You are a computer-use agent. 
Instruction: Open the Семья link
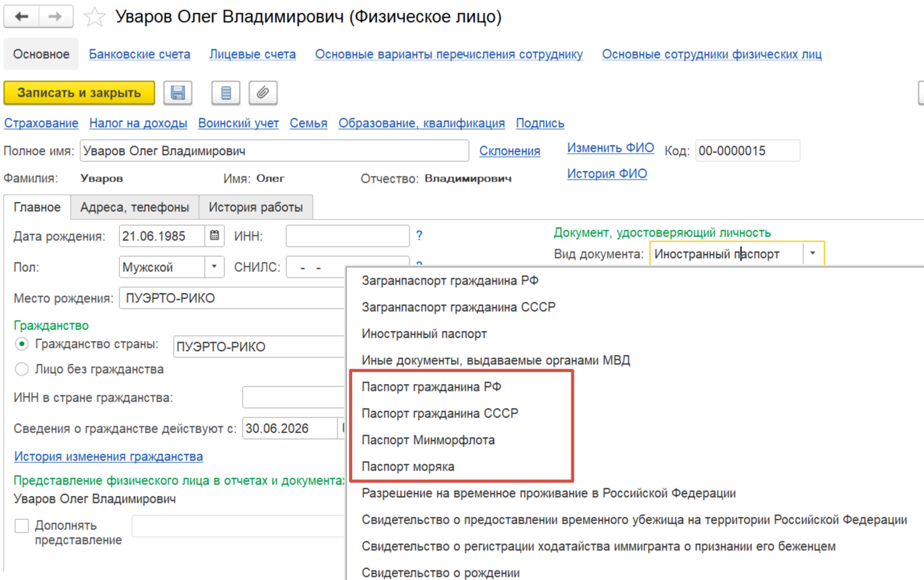click(x=308, y=123)
